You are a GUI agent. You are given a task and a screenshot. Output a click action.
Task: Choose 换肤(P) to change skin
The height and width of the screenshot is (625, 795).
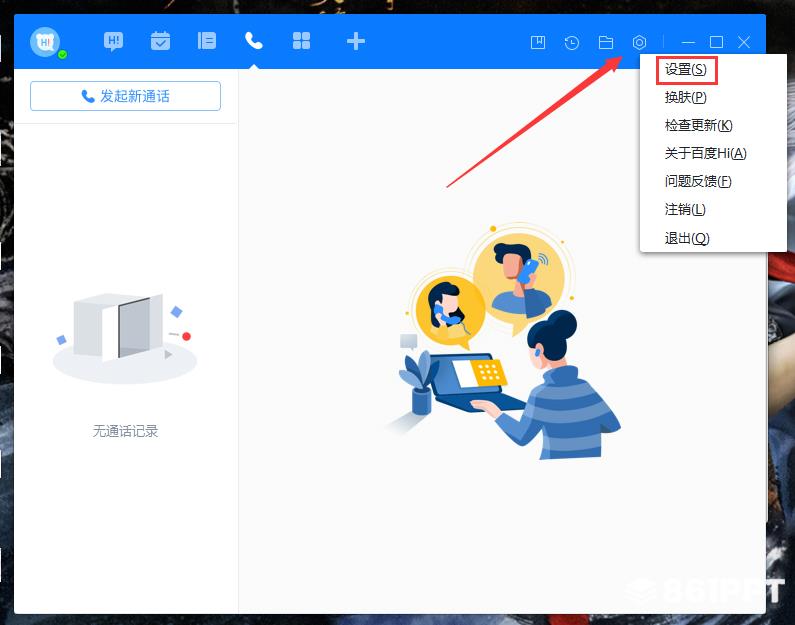685,97
